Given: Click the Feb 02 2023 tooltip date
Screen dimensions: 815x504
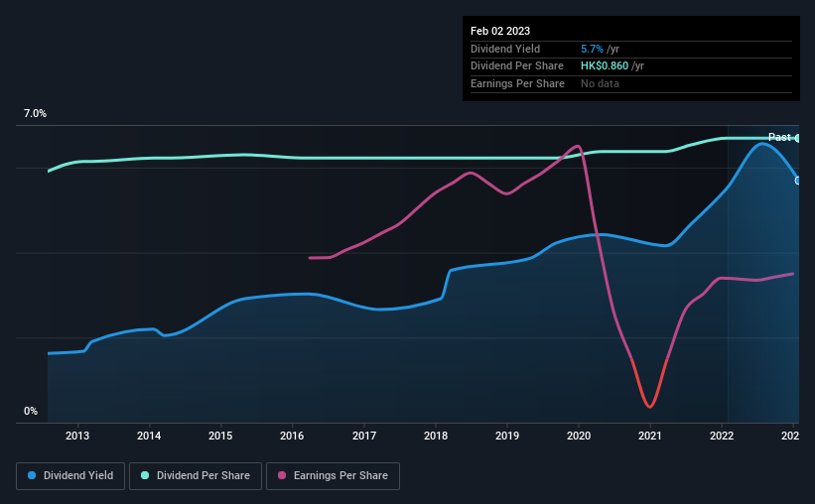Looking at the screenshot, I should pos(500,31).
